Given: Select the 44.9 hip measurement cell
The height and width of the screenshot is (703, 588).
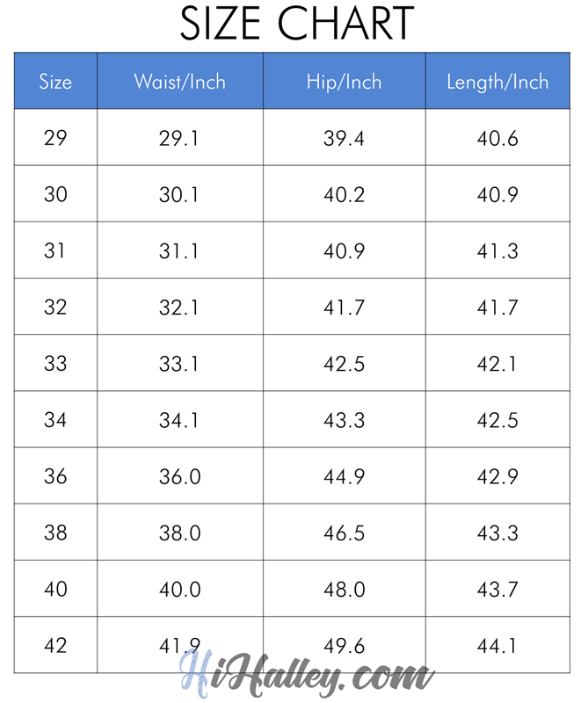Looking at the screenshot, I should (344, 475).
